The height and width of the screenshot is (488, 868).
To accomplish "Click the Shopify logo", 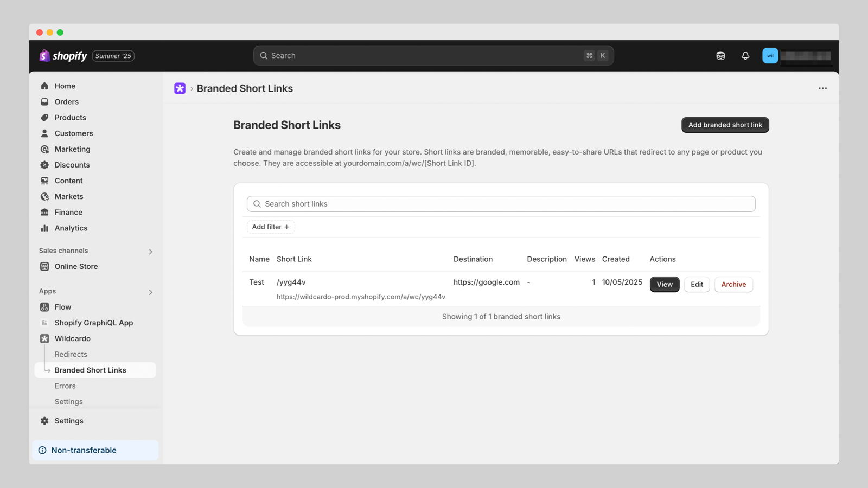I will 63,56.
